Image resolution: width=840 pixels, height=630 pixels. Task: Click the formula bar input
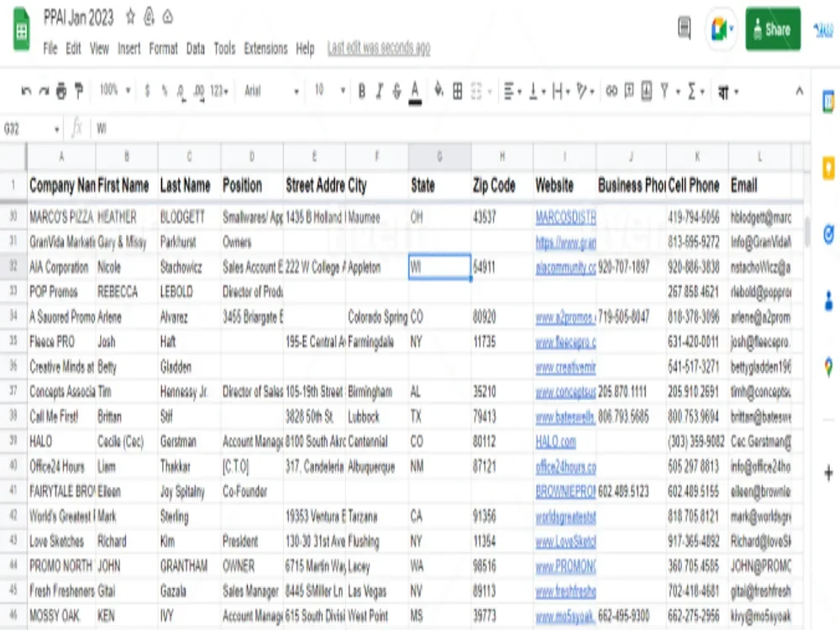[x=450, y=129]
